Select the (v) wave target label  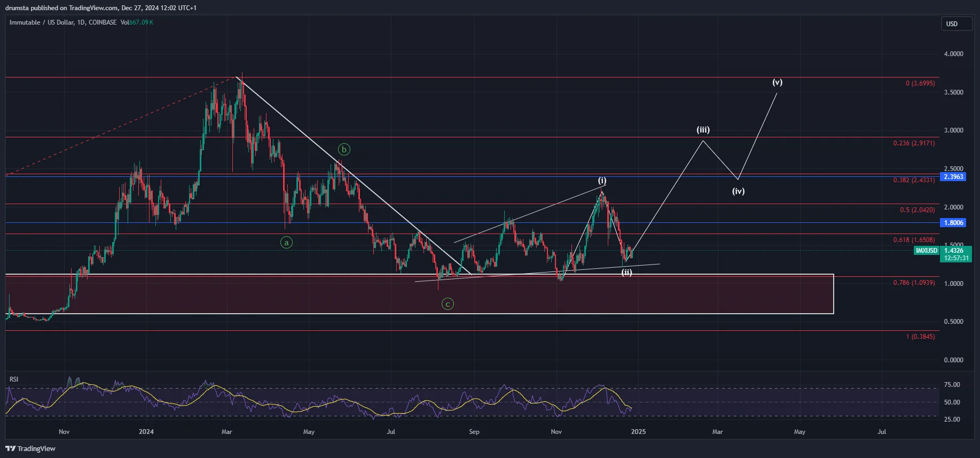tap(777, 82)
